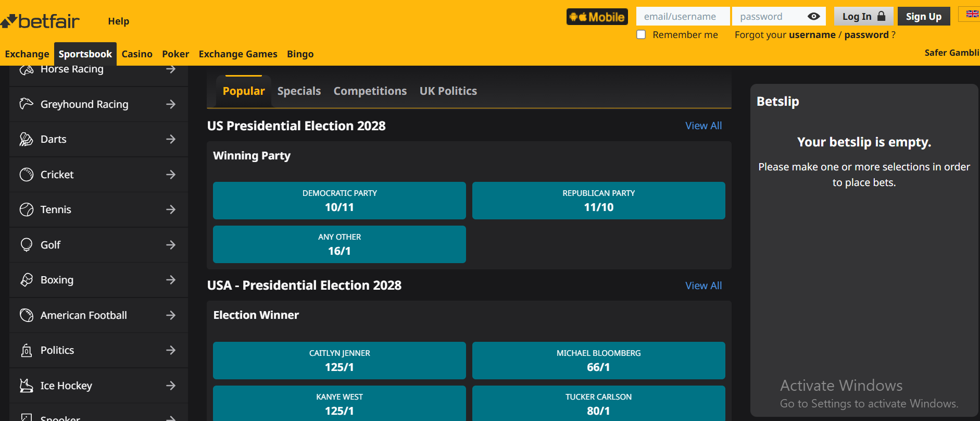The image size is (980, 421).
Task: Select Caitlyn Jenner at 125/1
Action: point(340,361)
